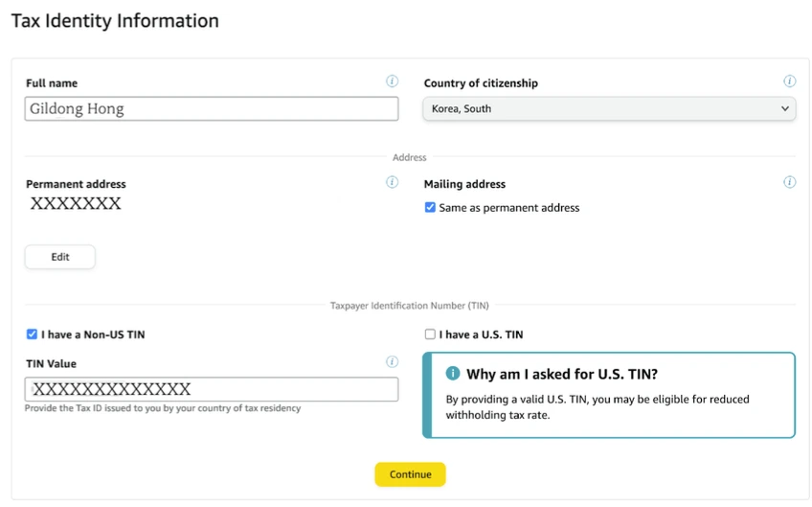Click the Address section divider label
Image resolution: width=812 pixels, height=507 pixels.
[410, 157]
